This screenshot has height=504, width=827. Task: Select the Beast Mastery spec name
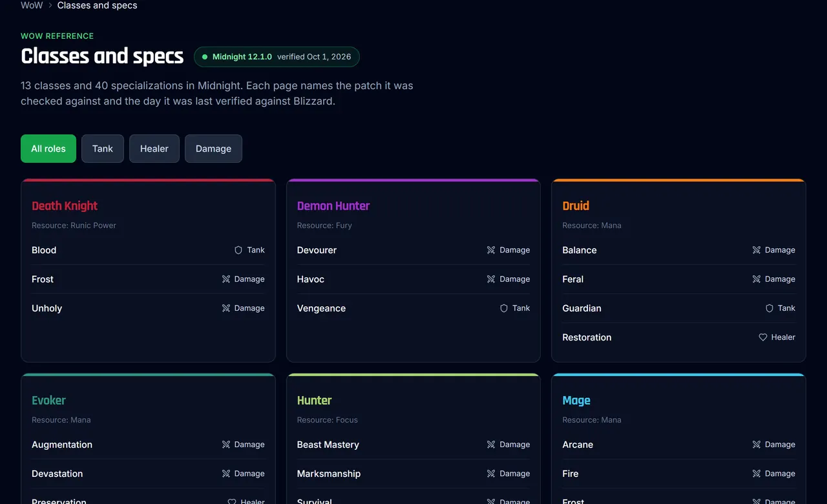coord(328,445)
